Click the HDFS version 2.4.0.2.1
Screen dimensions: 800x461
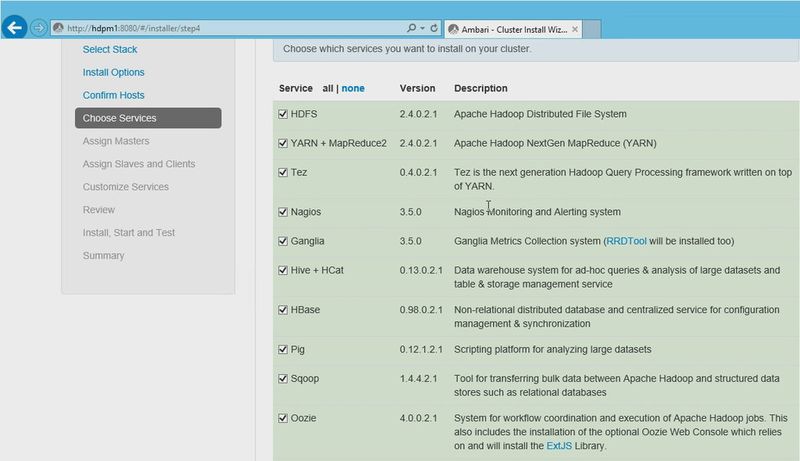418,114
